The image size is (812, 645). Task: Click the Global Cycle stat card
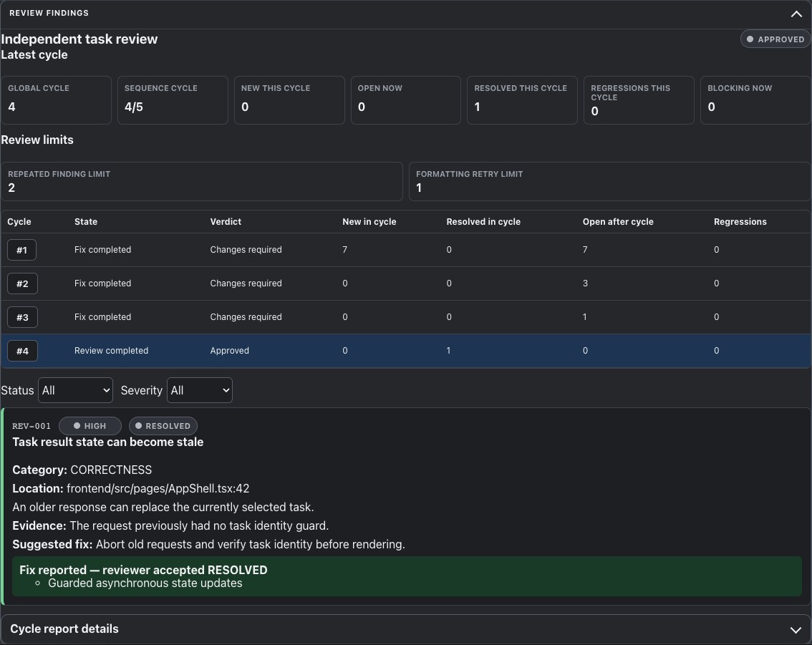(56, 100)
